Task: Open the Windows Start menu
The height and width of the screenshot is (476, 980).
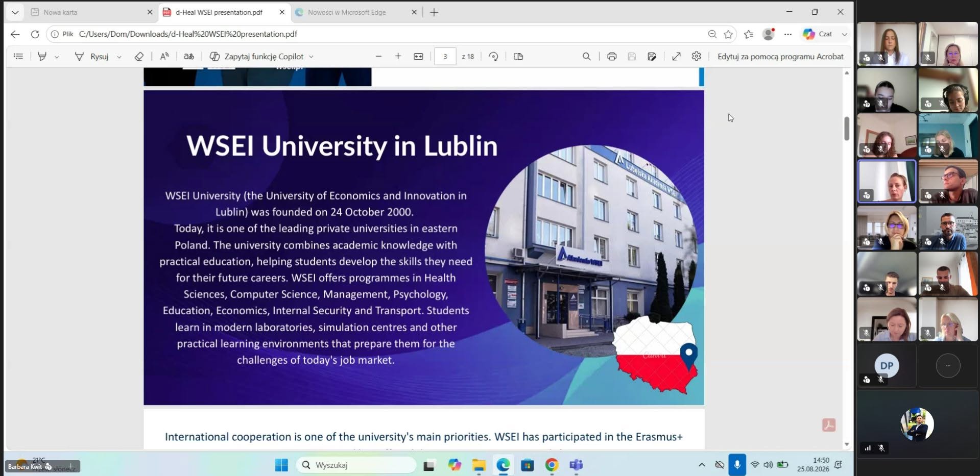Action: [281, 465]
